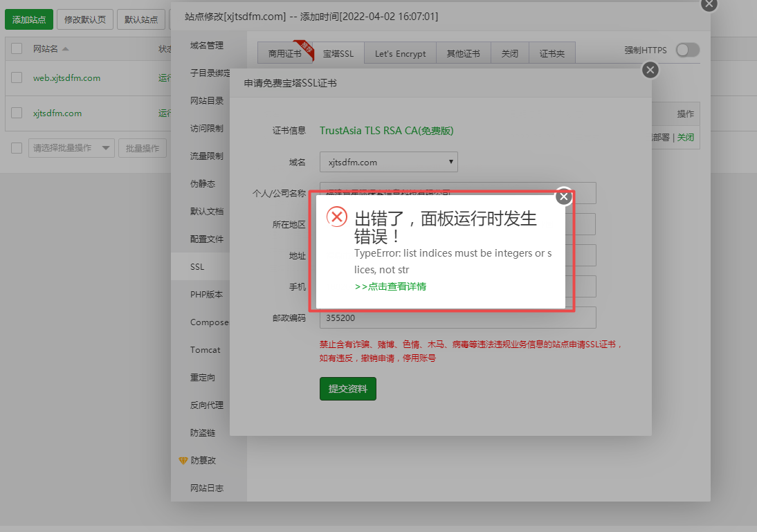Expand the domain name xjtsdfm.com dropdown
The height and width of the screenshot is (532, 757).
pos(389,162)
